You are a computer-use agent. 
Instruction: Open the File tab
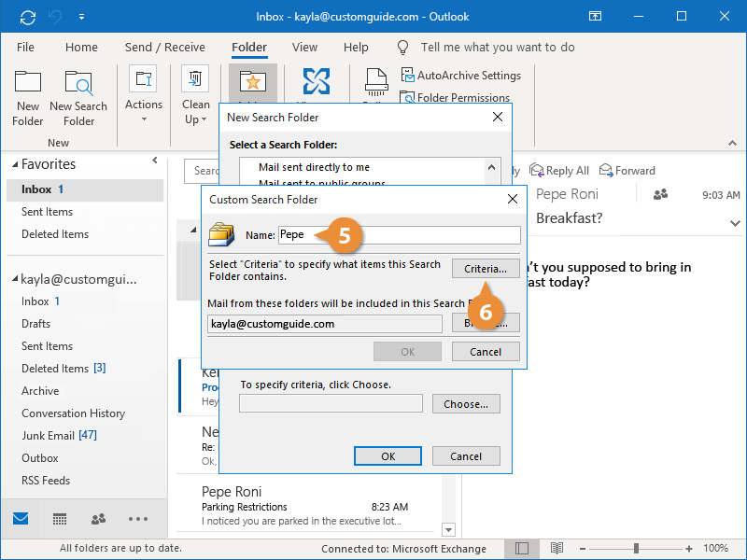tap(25, 48)
